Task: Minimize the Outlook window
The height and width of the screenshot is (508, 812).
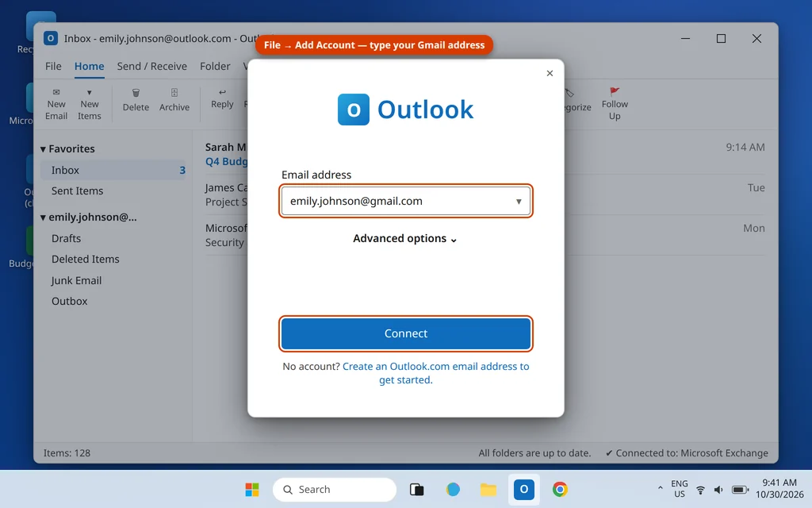Action: pyautogui.click(x=685, y=38)
